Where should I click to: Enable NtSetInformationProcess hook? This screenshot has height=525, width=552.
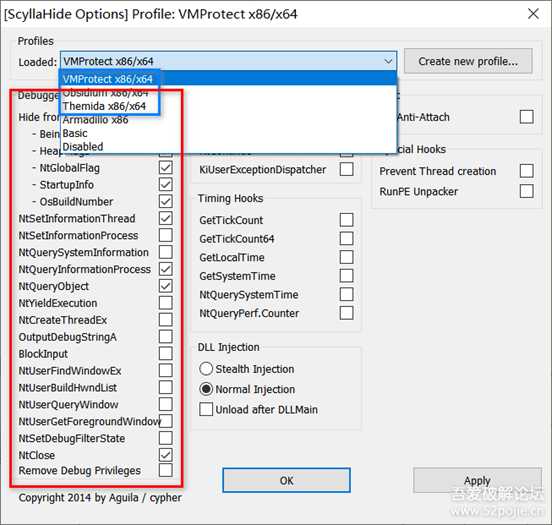(x=165, y=235)
